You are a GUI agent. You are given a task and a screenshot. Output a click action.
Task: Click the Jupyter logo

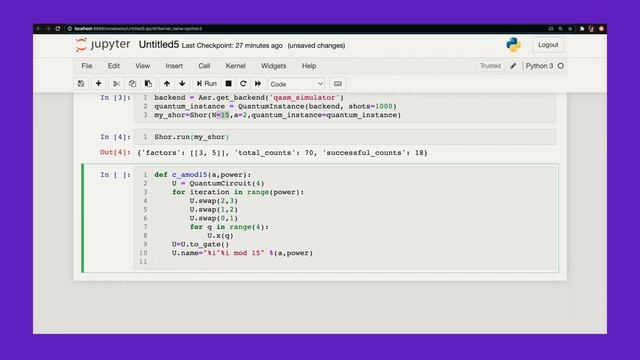(103, 44)
